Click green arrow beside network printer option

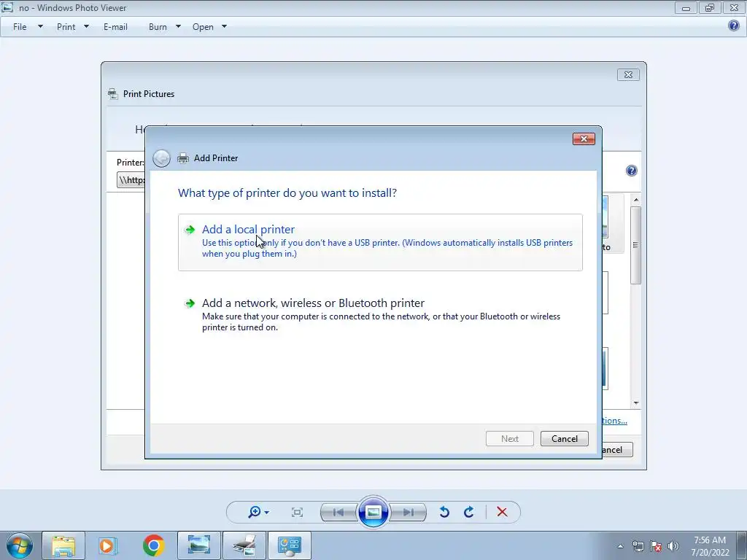[x=190, y=303]
